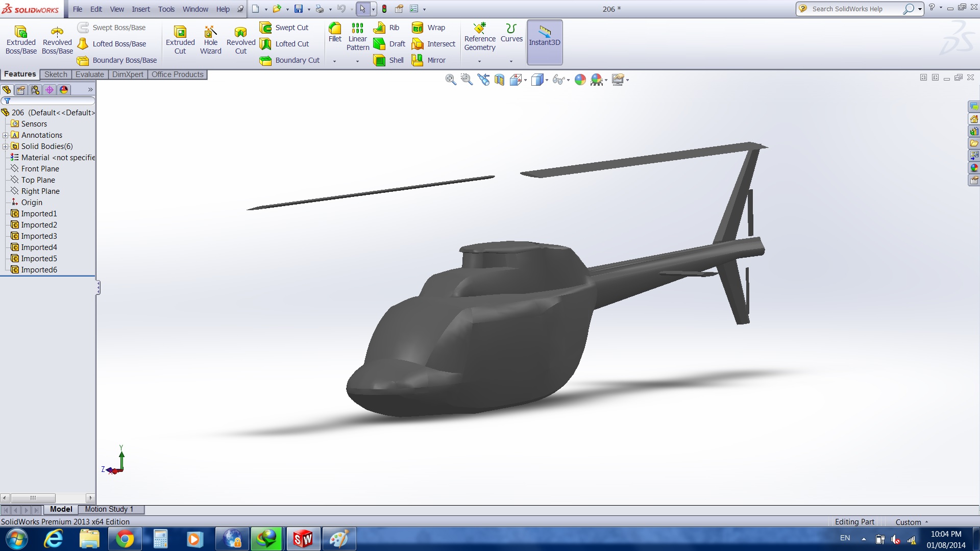Viewport: 980px width, 551px height.
Task: Open the DisplayManager tab icon
Action: [x=64, y=90]
